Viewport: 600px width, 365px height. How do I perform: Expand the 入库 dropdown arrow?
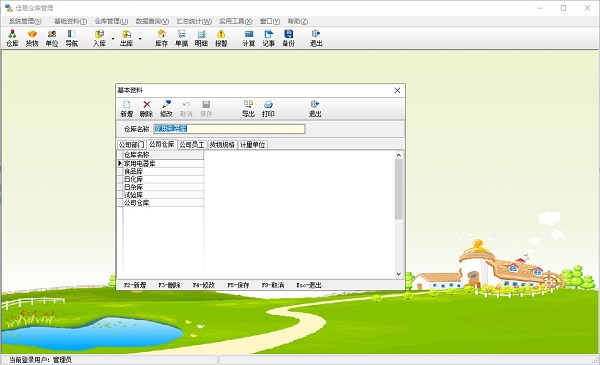pyautogui.click(x=113, y=39)
